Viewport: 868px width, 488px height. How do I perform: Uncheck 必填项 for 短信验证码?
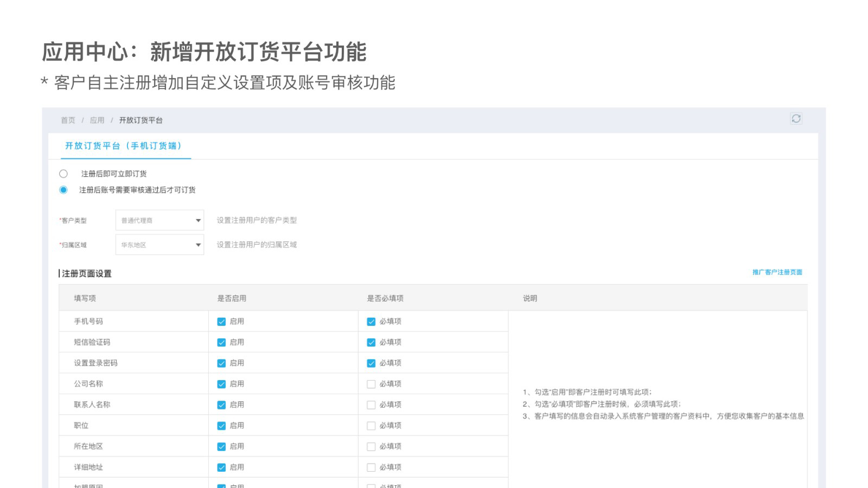[371, 343]
